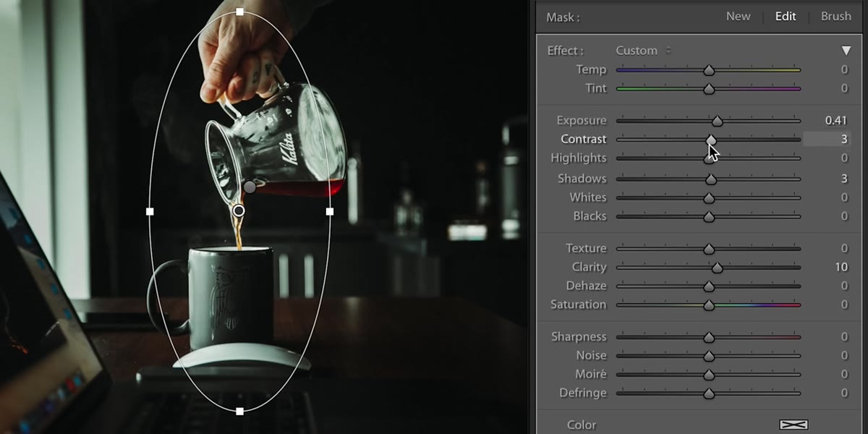The height and width of the screenshot is (434, 868).
Task: Switch mask mode to New
Action: pos(738,16)
